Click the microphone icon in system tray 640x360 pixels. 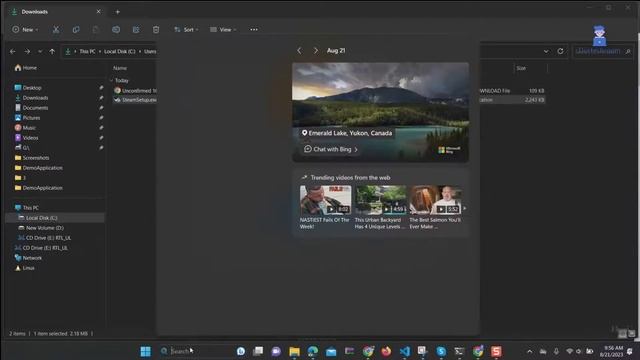(556, 351)
